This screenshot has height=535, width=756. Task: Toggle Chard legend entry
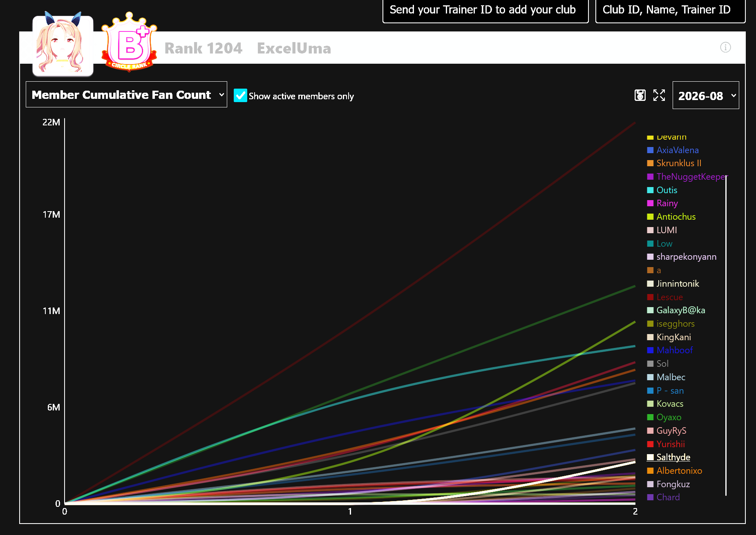663,497
